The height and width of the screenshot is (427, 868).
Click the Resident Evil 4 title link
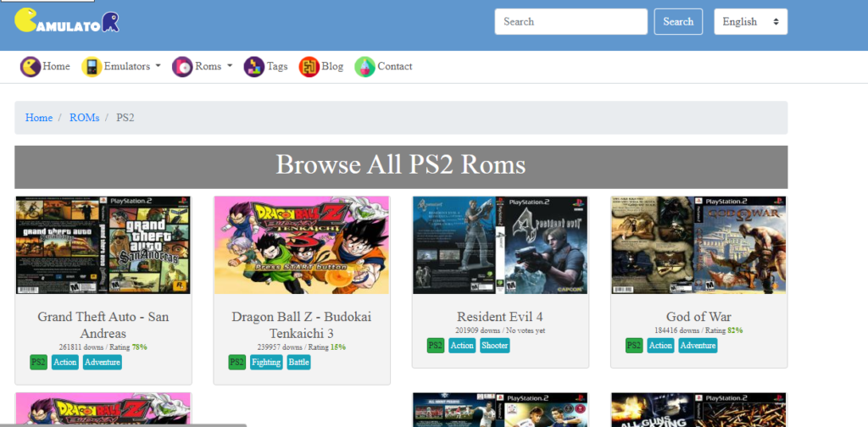click(500, 317)
